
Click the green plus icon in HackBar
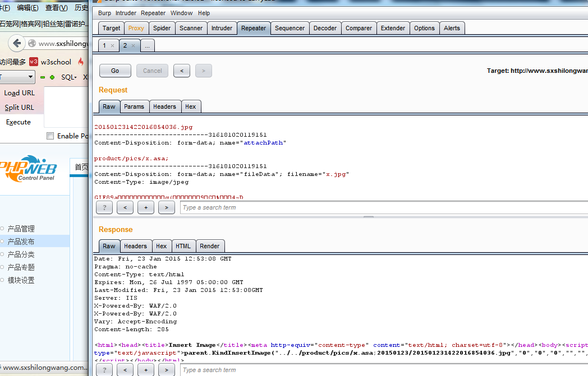click(52, 77)
